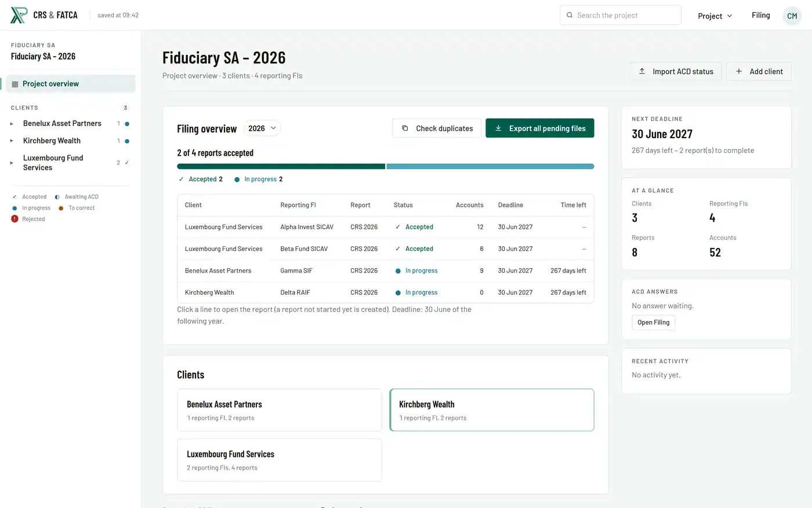The image size is (812, 508).
Task: Go to the Filing menu item
Action: coord(760,15)
